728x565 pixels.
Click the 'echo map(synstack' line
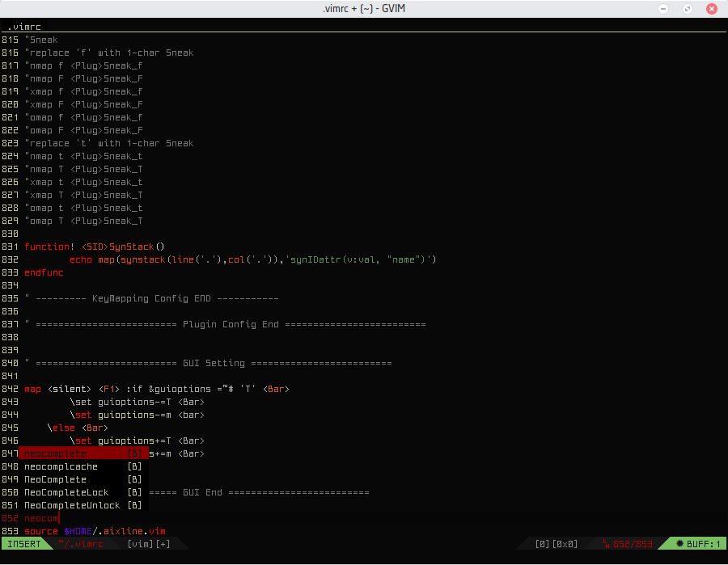tap(253, 259)
